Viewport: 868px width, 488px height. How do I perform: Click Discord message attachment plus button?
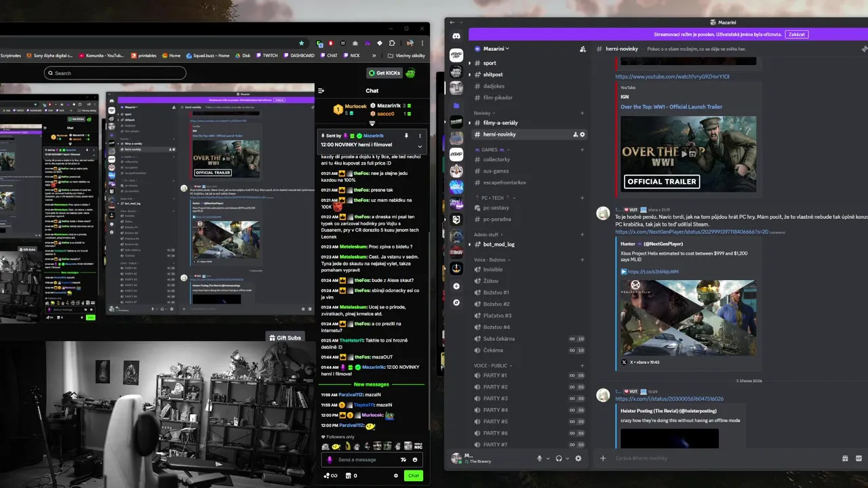click(603, 458)
